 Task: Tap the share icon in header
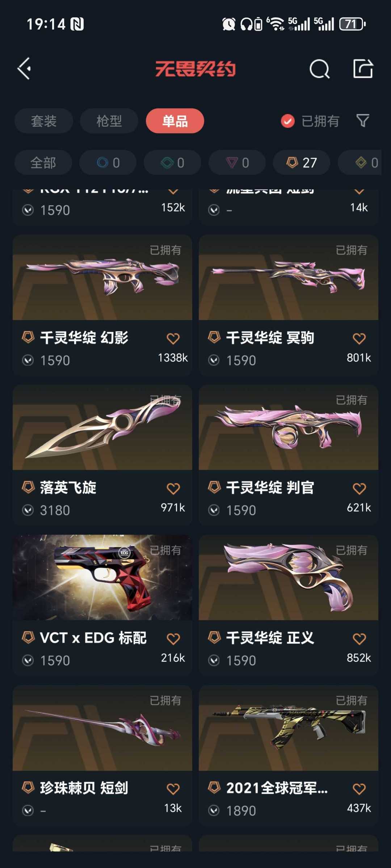(363, 68)
